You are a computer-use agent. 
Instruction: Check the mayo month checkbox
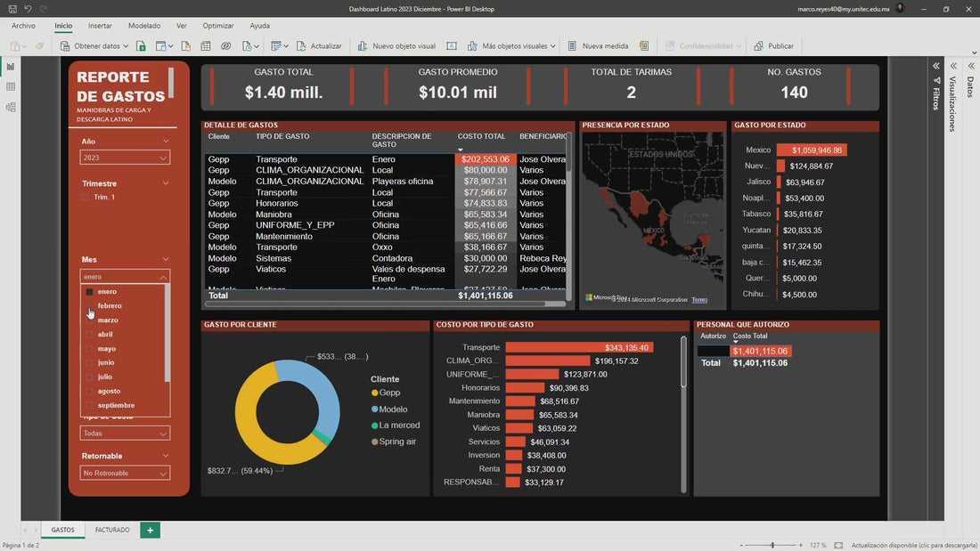tap(88, 348)
